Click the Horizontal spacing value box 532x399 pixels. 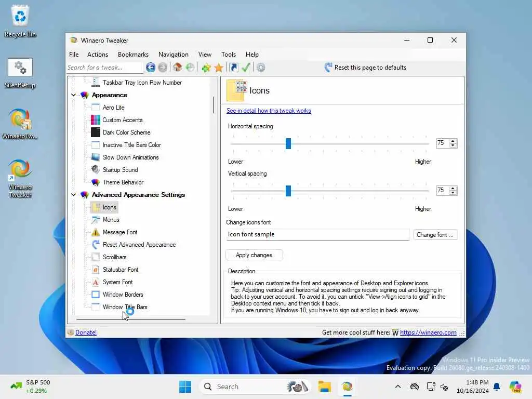tap(443, 143)
